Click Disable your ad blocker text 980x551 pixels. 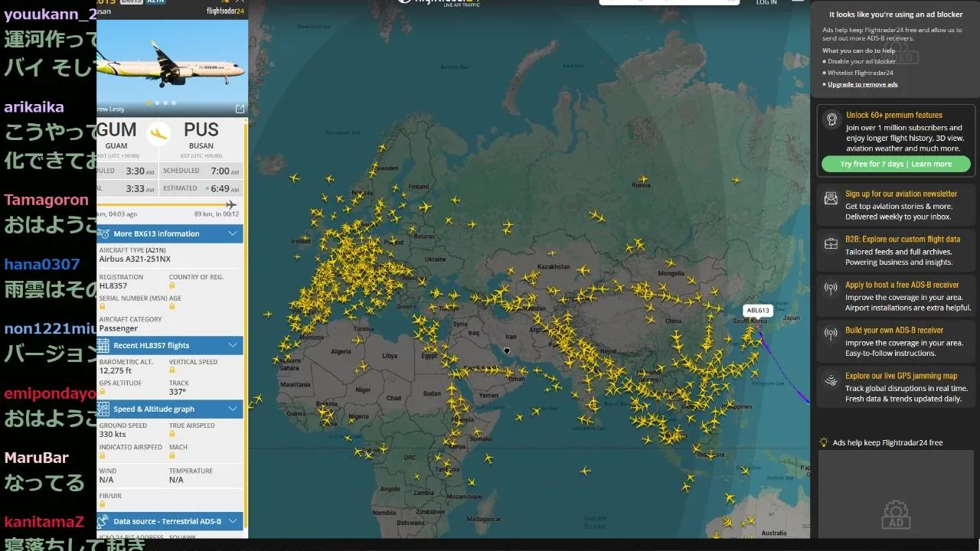tap(862, 61)
